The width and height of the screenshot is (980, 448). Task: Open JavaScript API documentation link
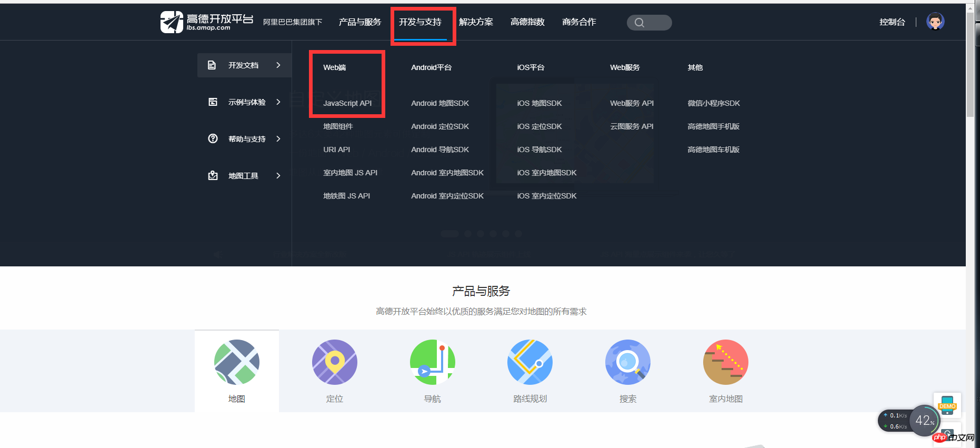tap(347, 103)
